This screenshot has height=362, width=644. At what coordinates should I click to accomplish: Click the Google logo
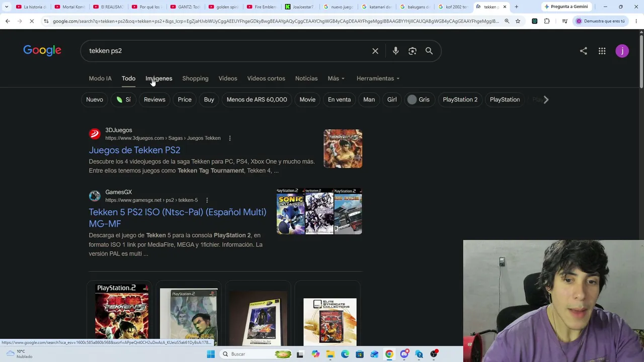click(42, 50)
